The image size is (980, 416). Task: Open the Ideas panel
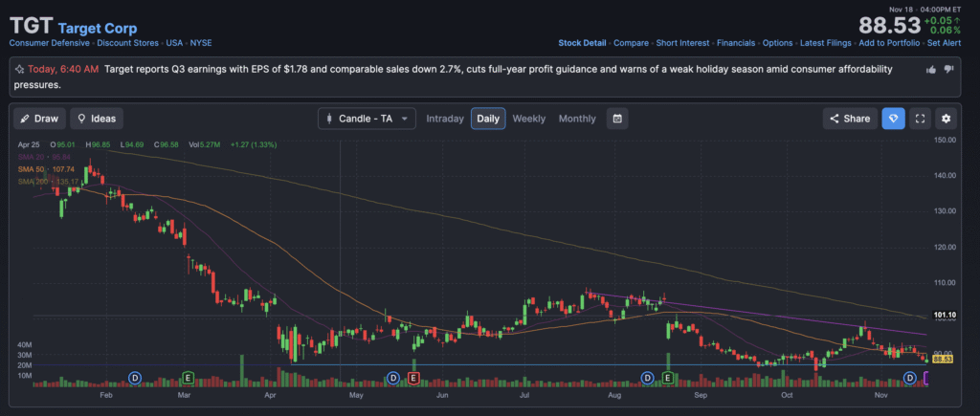pos(97,119)
